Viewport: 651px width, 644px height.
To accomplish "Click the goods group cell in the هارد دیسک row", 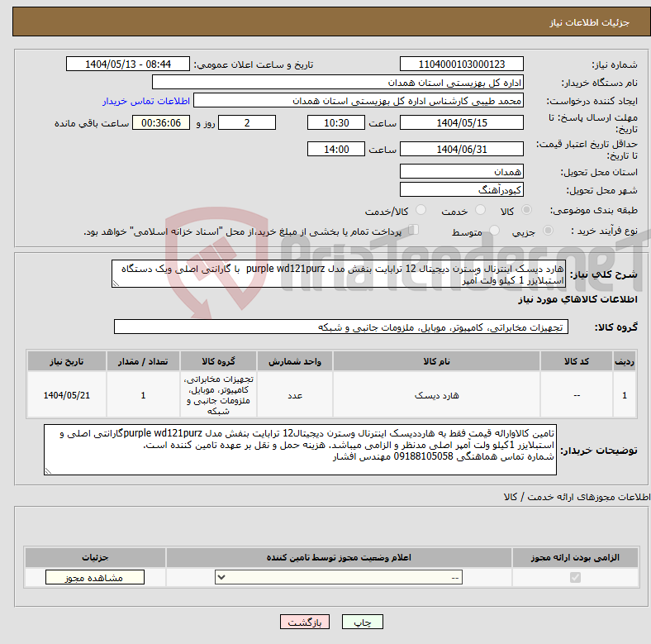I will [218, 395].
